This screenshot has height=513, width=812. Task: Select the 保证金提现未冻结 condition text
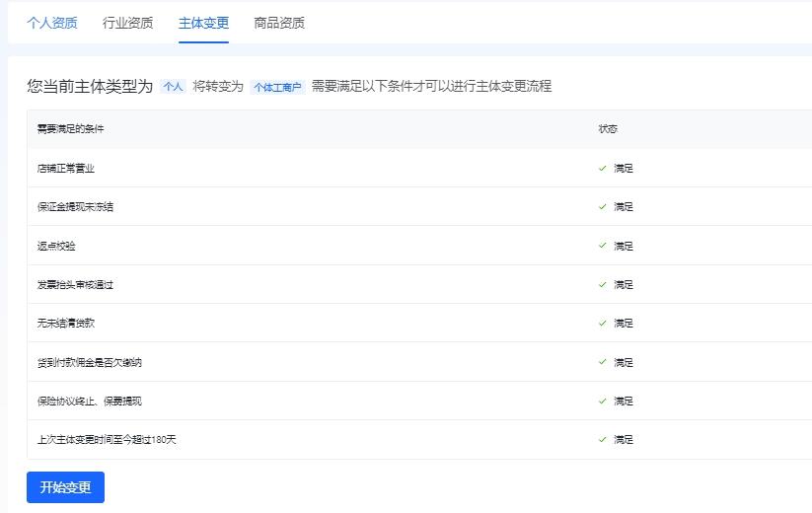(x=75, y=206)
